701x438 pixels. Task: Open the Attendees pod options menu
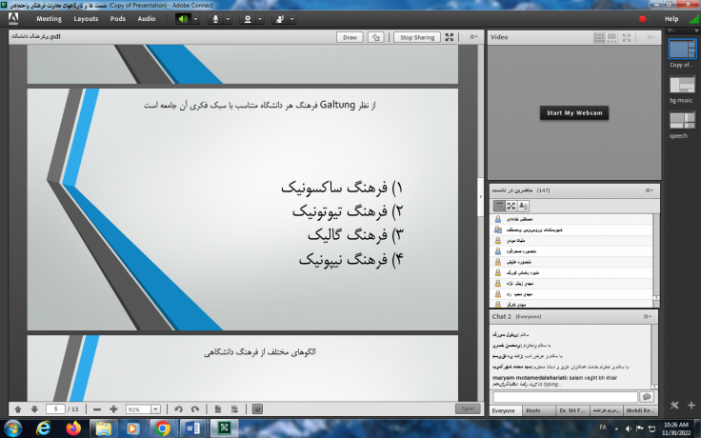(x=650, y=190)
